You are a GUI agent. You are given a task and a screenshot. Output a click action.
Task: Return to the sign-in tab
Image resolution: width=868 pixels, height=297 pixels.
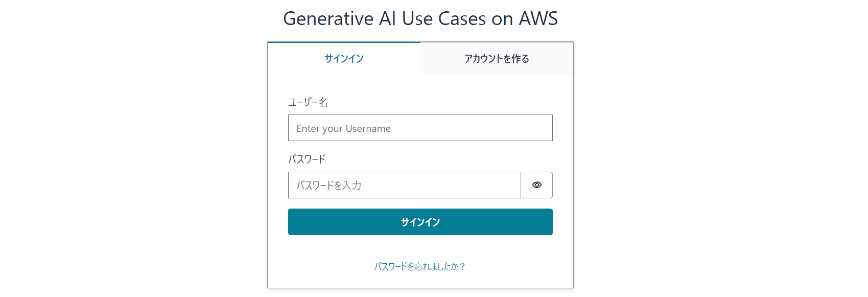pyautogui.click(x=343, y=58)
